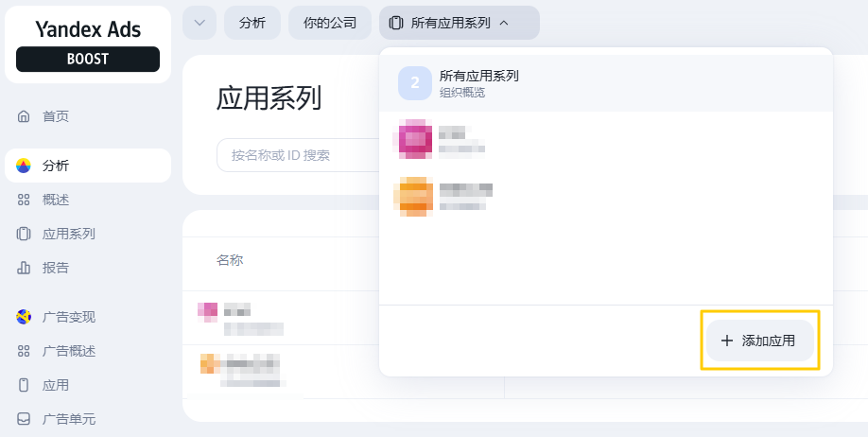Viewport: 868px width, 437px height.
Task: Click the home icon beside 首页
Action: pos(24,116)
